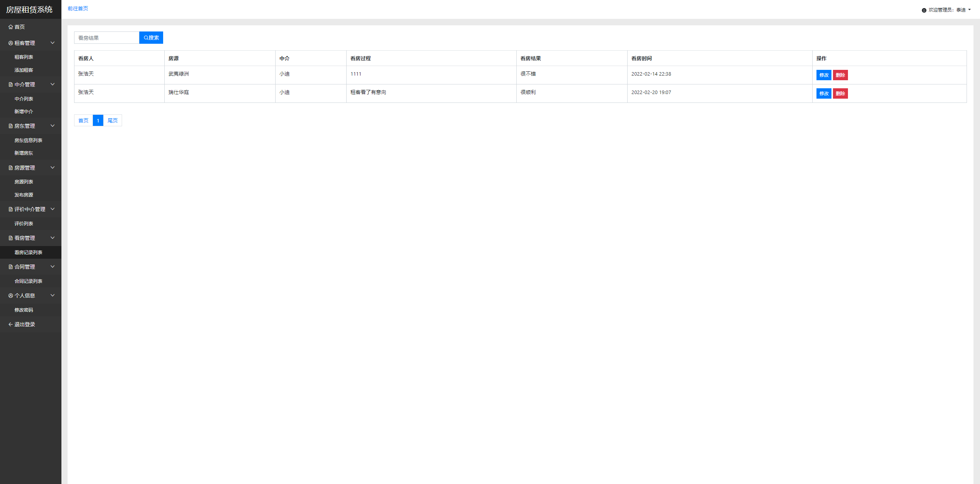Viewport: 980px width, 484px height.
Task: Click the blue 搜索 button
Action: pos(151,38)
